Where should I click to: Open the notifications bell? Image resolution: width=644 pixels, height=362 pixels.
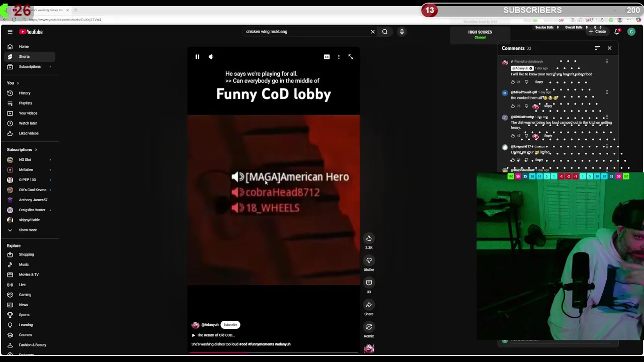[x=617, y=32]
